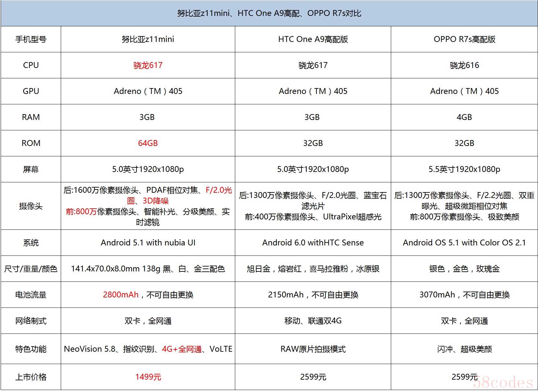Image resolution: width=538 pixels, height=392 pixels.
Task: Select the 移动、联通双4G network cell
Action: (313, 321)
